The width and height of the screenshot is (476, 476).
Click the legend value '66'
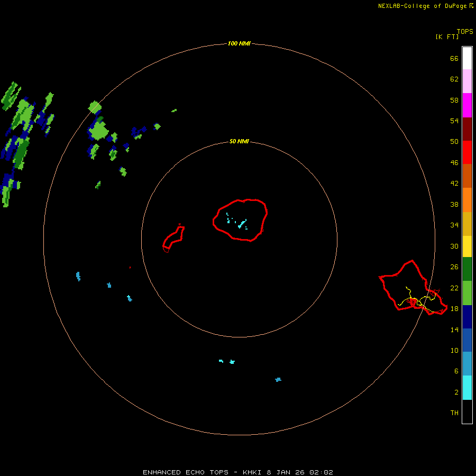pos(454,59)
